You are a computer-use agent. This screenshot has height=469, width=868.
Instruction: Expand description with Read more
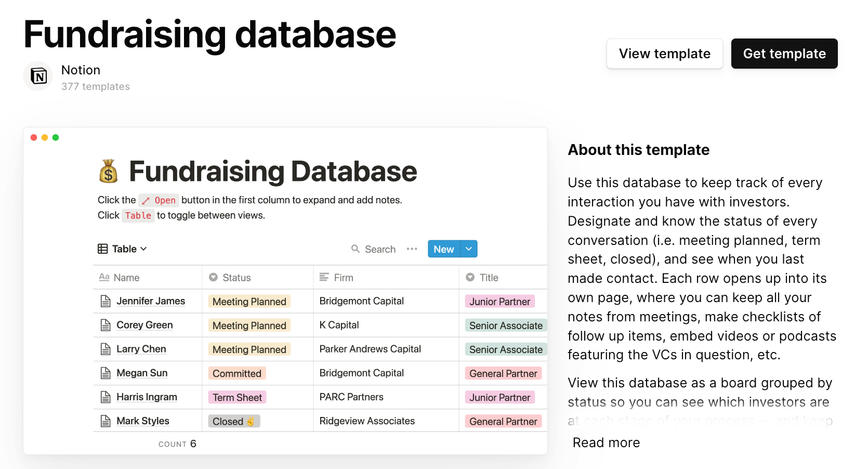[x=606, y=442]
